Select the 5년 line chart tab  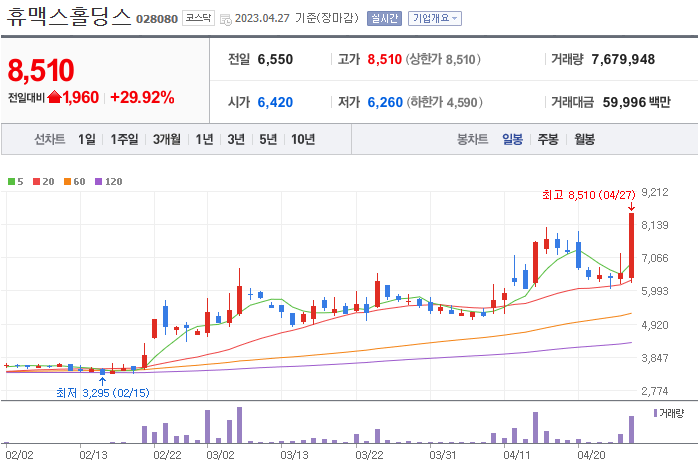(268, 139)
